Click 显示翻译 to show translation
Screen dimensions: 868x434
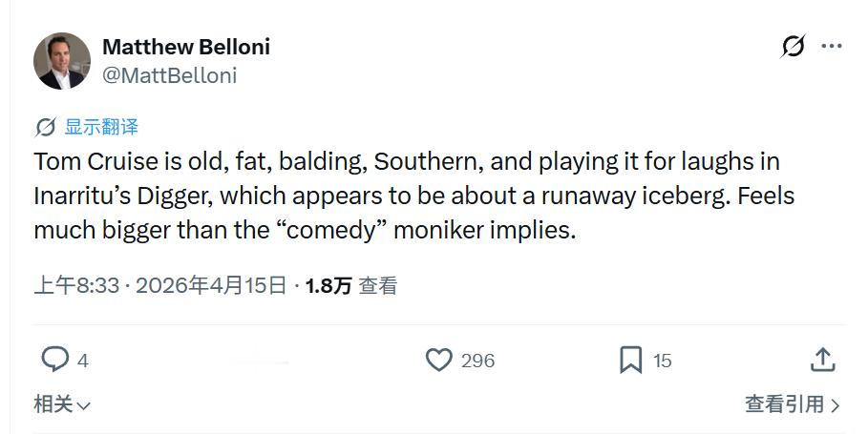click(x=101, y=127)
